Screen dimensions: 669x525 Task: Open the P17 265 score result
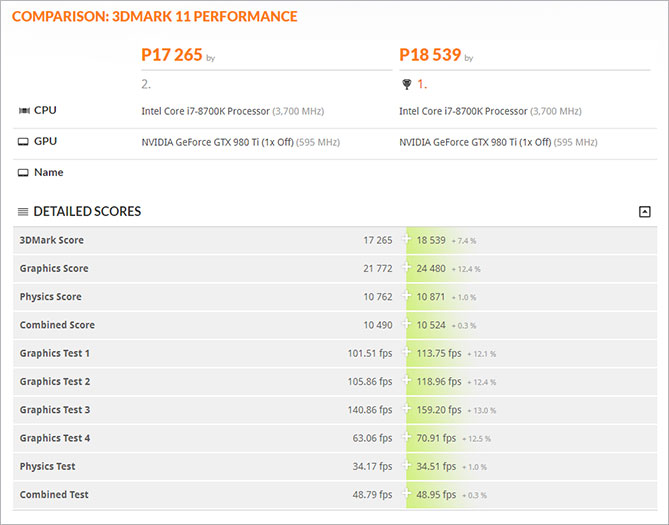[172, 55]
